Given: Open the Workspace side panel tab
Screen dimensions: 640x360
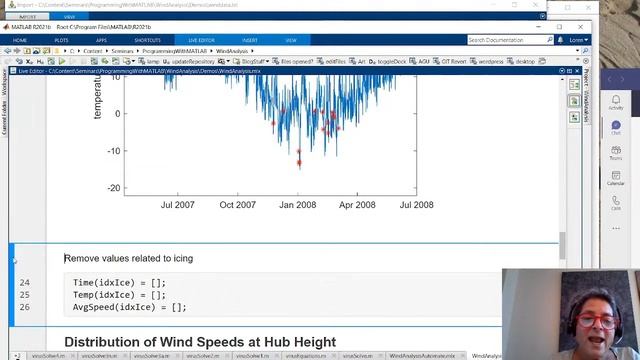Looking at the screenshot, I should tap(4, 83).
